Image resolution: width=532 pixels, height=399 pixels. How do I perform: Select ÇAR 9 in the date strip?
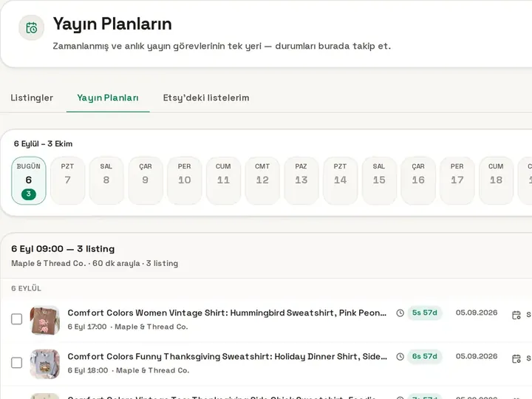click(146, 180)
